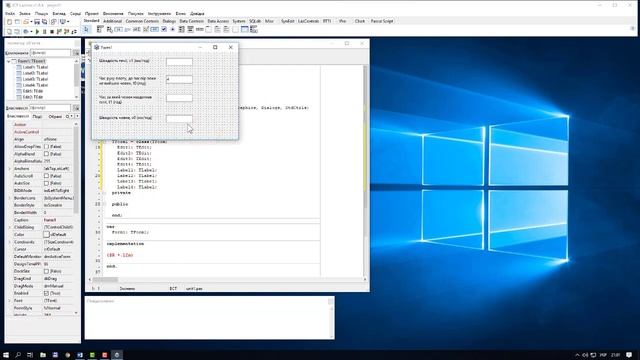The height and width of the screenshot is (360, 640).
Task: Click the 'implementation' keyword in code editor
Action: (x=125, y=244)
